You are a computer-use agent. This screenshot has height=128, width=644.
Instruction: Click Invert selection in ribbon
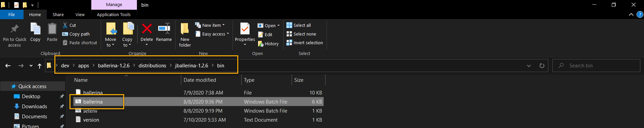(305, 43)
